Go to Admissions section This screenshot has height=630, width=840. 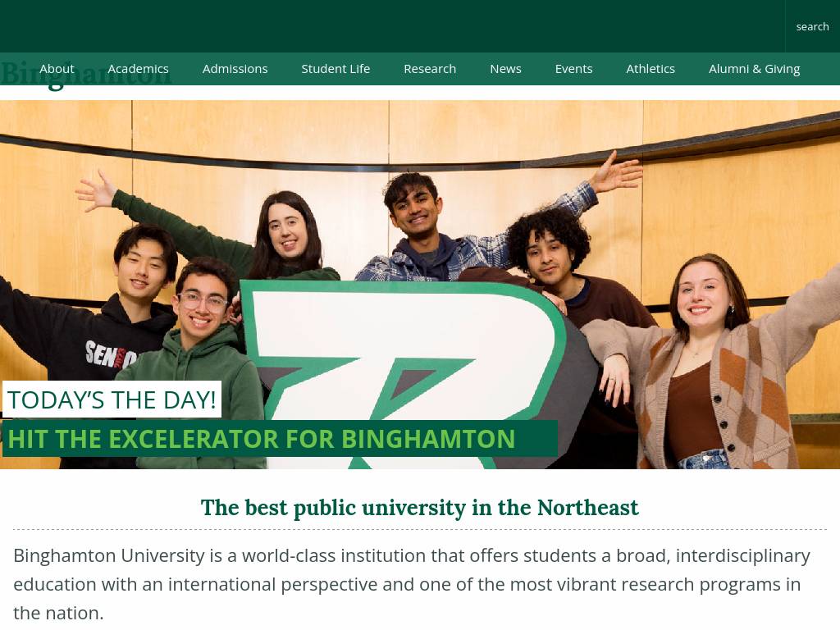235,69
